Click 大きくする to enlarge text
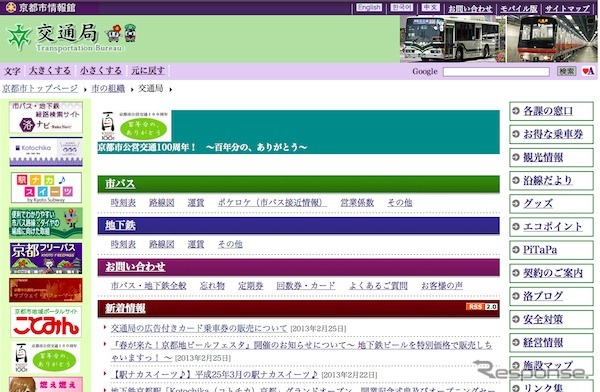This screenshot has width=600, height=392. coord(50,70)
